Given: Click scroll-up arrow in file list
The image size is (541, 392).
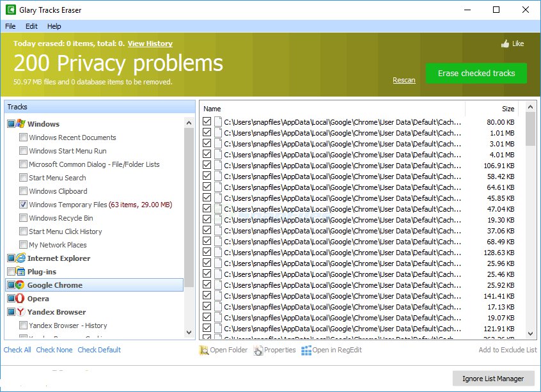Looking at the screenshot, I should coord(531,107).
